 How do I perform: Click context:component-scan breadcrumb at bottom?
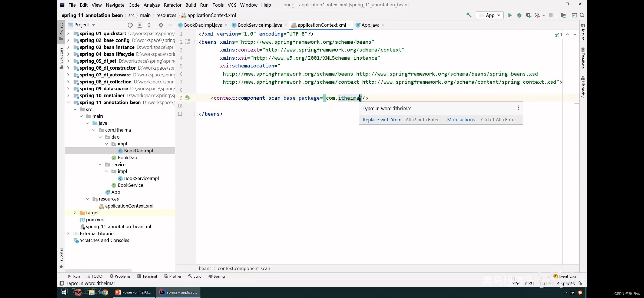click(244, 268)
